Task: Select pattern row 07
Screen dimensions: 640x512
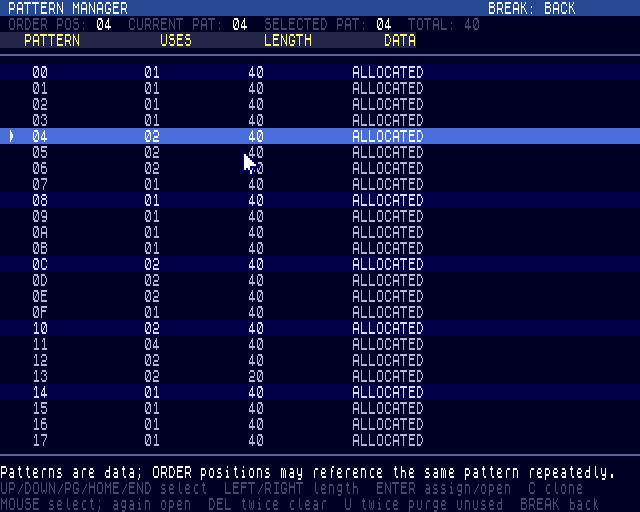Action: pos(320,184)
